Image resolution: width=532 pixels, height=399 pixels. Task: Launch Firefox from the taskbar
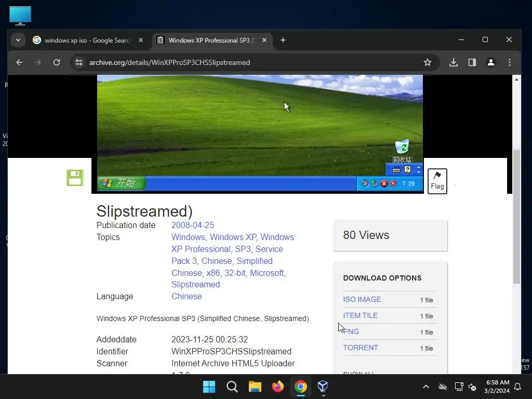(278, 387)
